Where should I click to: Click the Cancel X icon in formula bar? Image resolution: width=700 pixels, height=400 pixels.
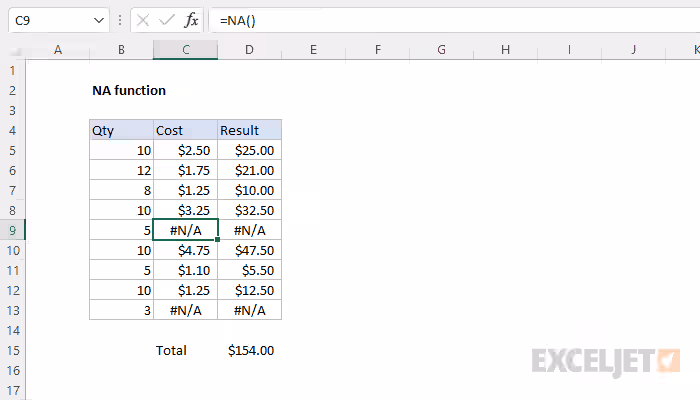coord(143,21)
